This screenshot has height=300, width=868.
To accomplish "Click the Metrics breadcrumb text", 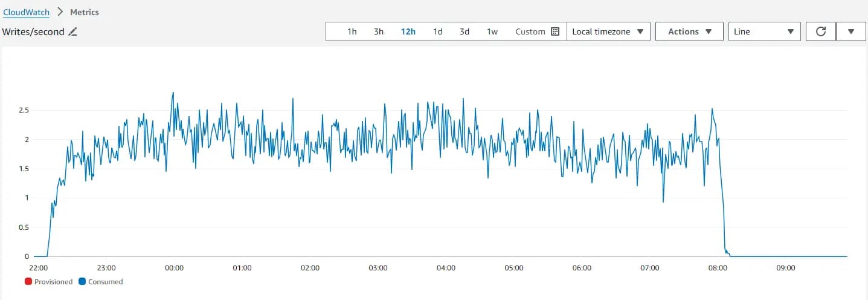I will (x=84, y=12).
